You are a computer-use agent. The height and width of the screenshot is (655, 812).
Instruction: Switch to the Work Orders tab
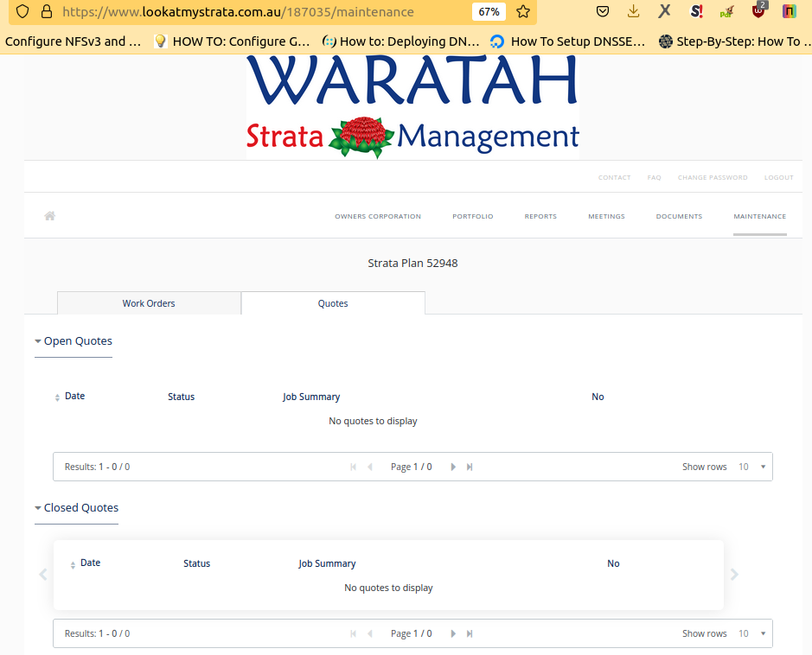click(x=149, y=303)
